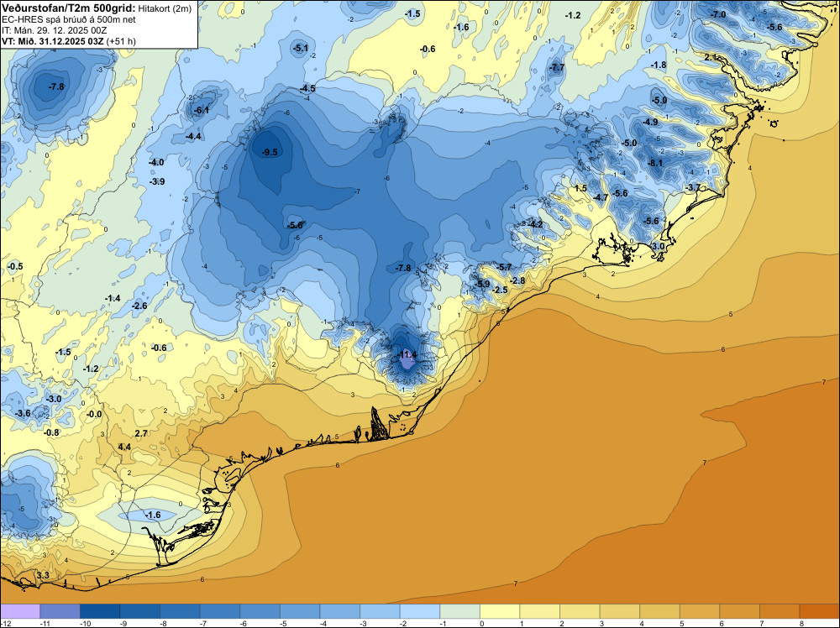Click the "-4.9" temperature value

[x=650, y=122]
